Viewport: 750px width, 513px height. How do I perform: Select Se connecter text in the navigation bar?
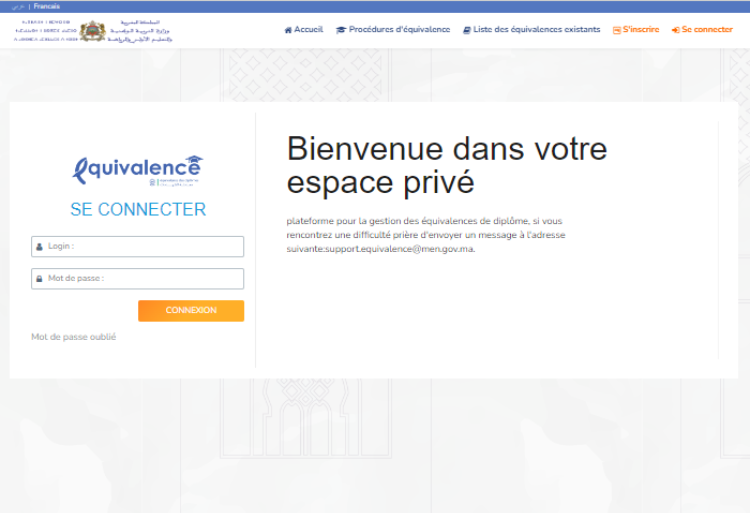point(707,30)
